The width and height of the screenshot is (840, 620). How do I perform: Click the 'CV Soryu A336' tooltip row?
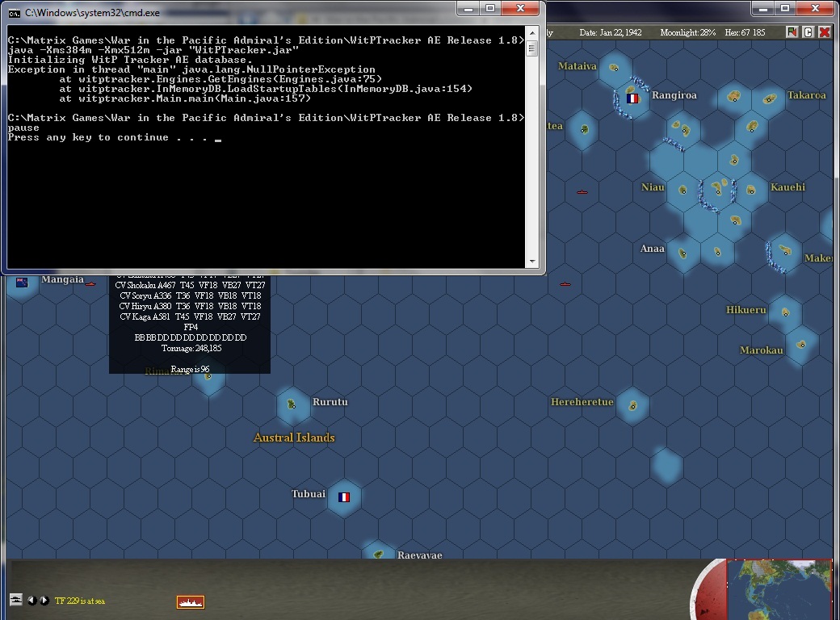[x=190, y=295]
